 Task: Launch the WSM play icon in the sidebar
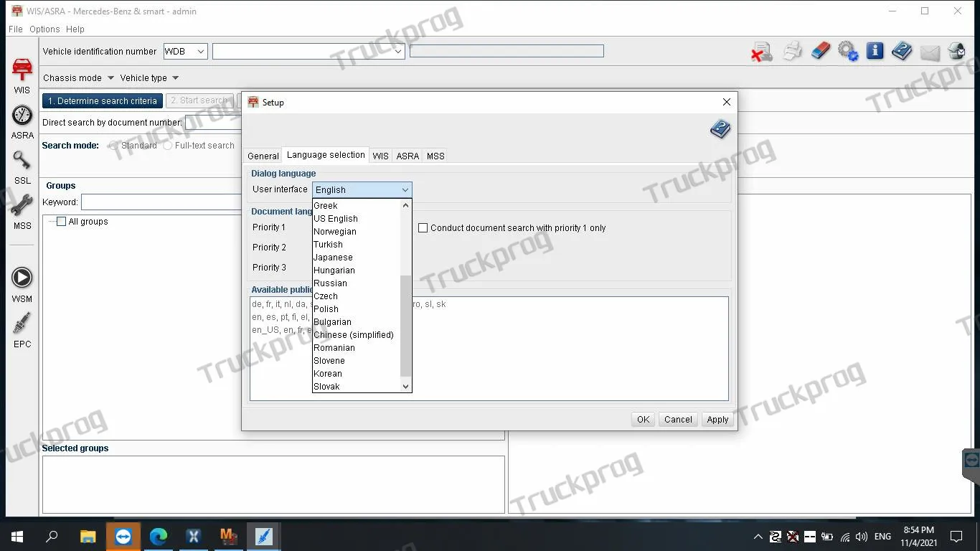click(22, 285)
